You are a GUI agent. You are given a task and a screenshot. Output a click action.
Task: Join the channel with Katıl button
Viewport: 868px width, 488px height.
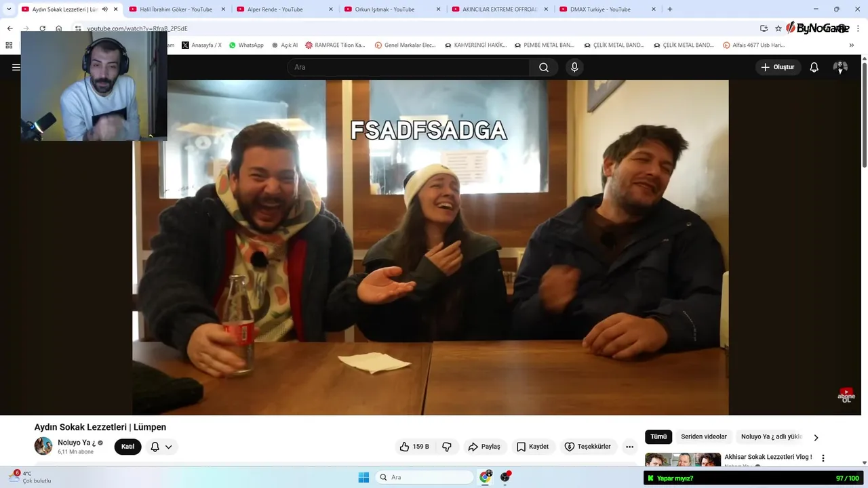click(127, 447)
